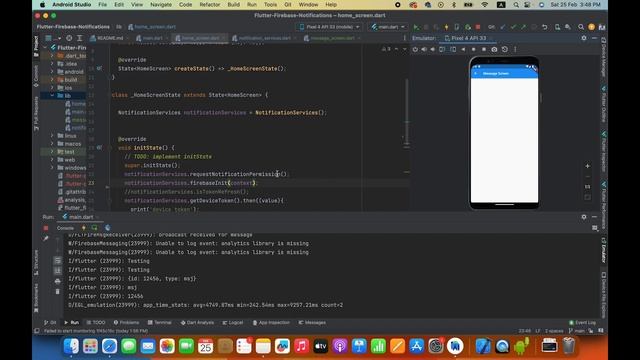Open the Pixel 4 API 33 device dropdown
Image resolution: width=640 pixels, height=360 pixels.
coord(329,27)
